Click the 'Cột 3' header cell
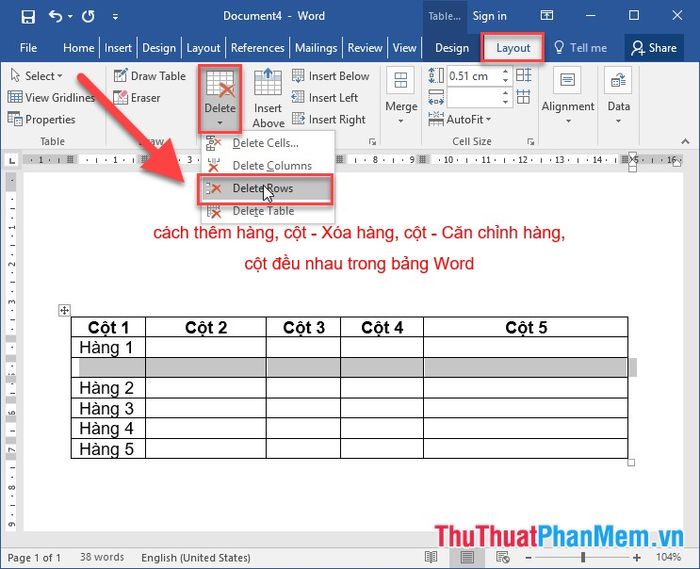700x569 pixels. (x=304, y=328)
